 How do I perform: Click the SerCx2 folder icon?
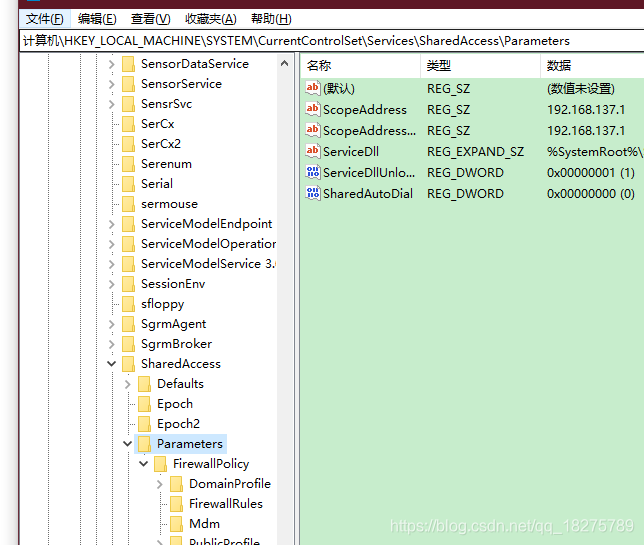tap(129, 144)
